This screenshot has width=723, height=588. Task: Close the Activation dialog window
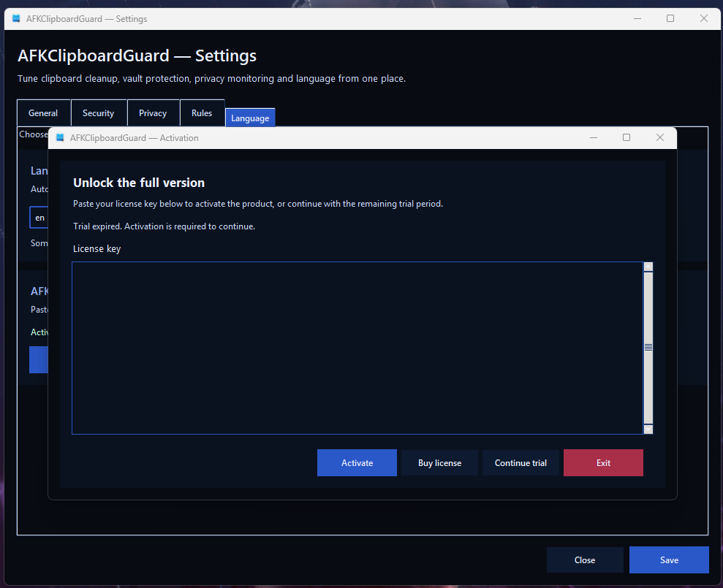coord(659,137)
